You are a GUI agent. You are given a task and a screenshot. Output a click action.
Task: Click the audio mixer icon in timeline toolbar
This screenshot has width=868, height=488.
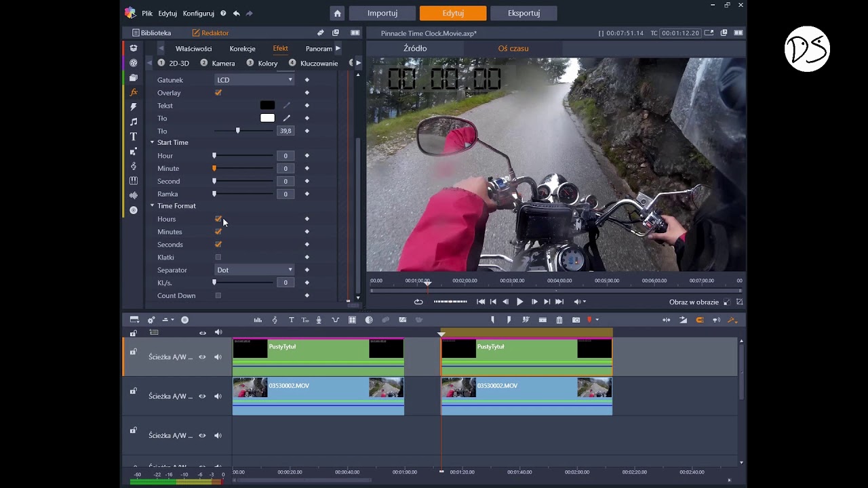point(258,320)
